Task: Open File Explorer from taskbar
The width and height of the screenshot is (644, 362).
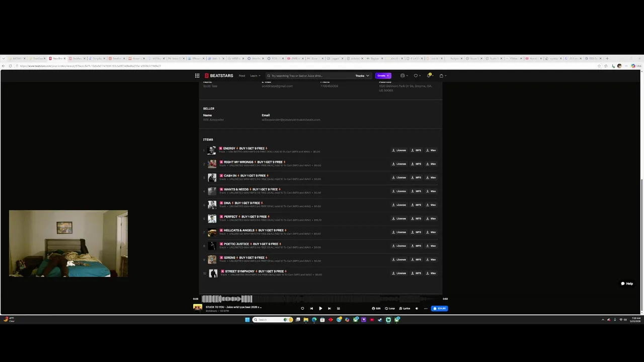Action: pos(306,320)
